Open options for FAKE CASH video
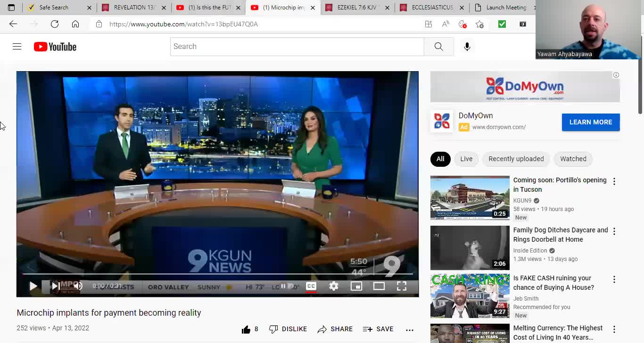Image resolution: width=644 pixels, height=343 pixels. click(614, 279)
